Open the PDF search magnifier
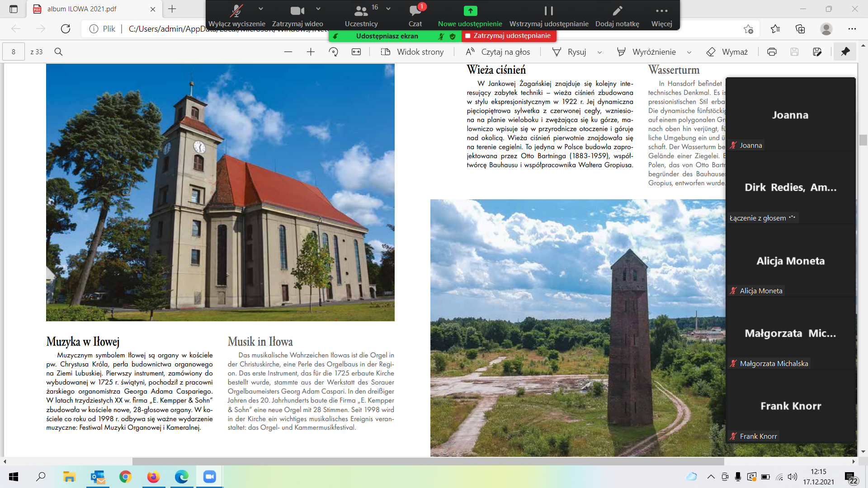This screenshot has height=488, width=868. [x=58, y=52]
